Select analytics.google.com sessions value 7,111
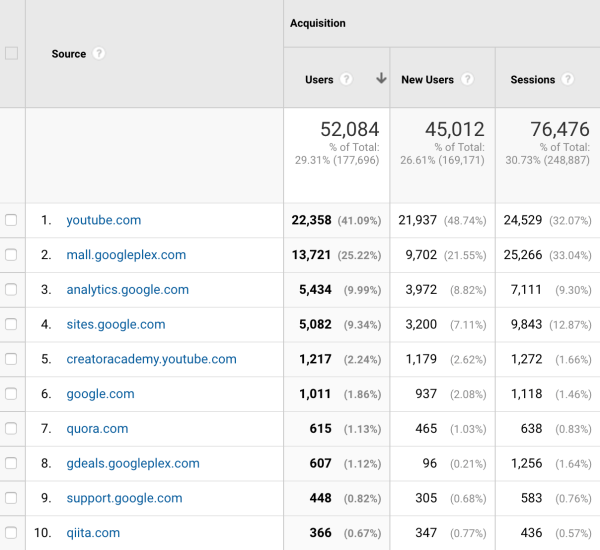This screenshot has width=600, height=550. (526, 290)
